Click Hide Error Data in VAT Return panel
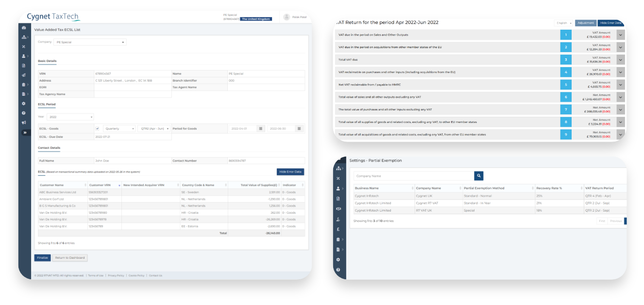The height and width of the screenshot is (305, 644). (610, 23)
